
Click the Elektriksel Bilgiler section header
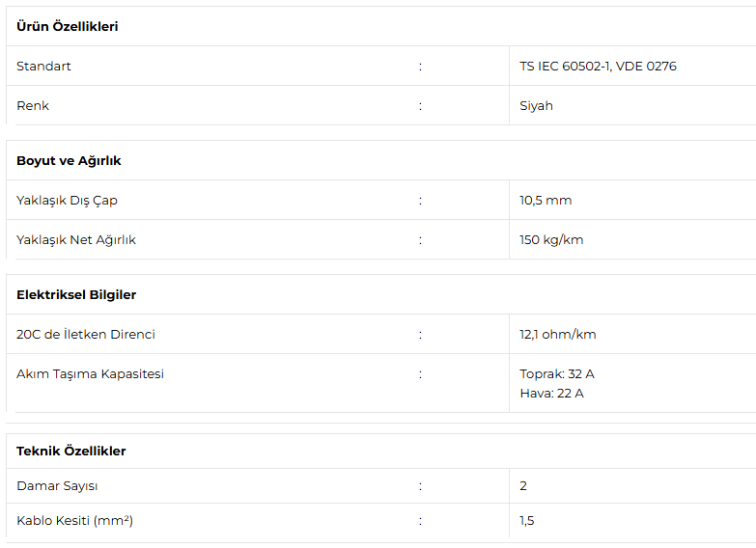pos(76,294)
